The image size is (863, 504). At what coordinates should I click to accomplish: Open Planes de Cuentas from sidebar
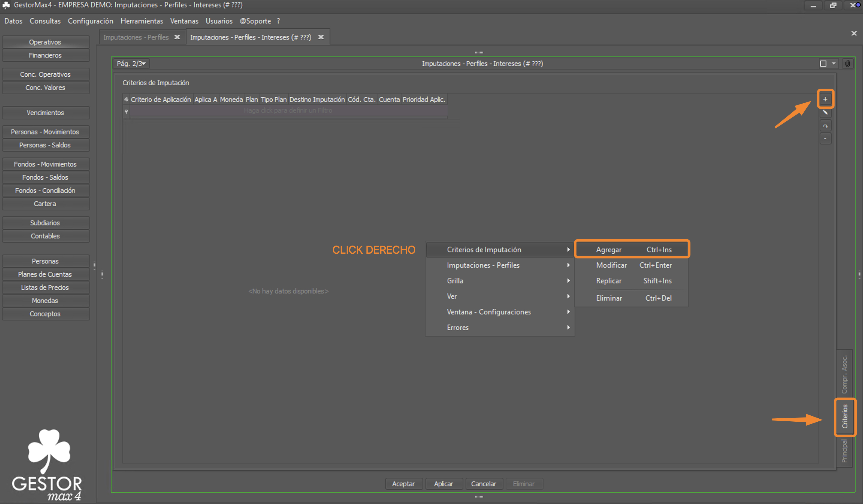(x=45, y=274)
